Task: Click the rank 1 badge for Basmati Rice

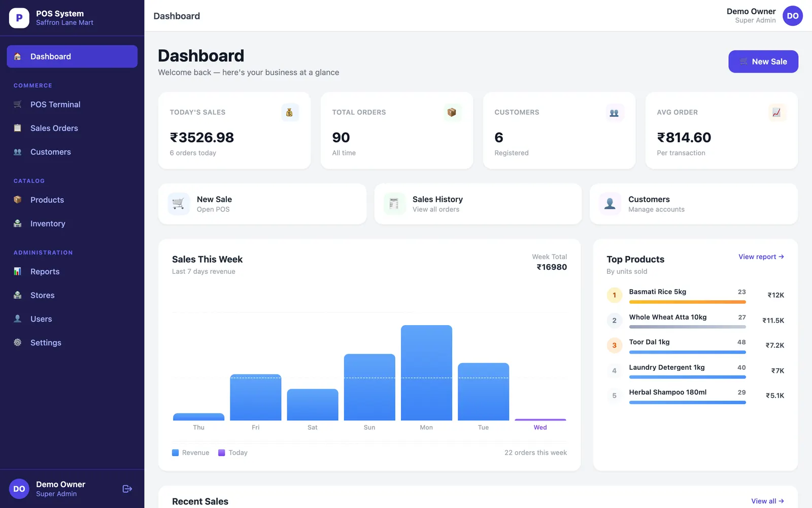Action: (x=614, y=295)
